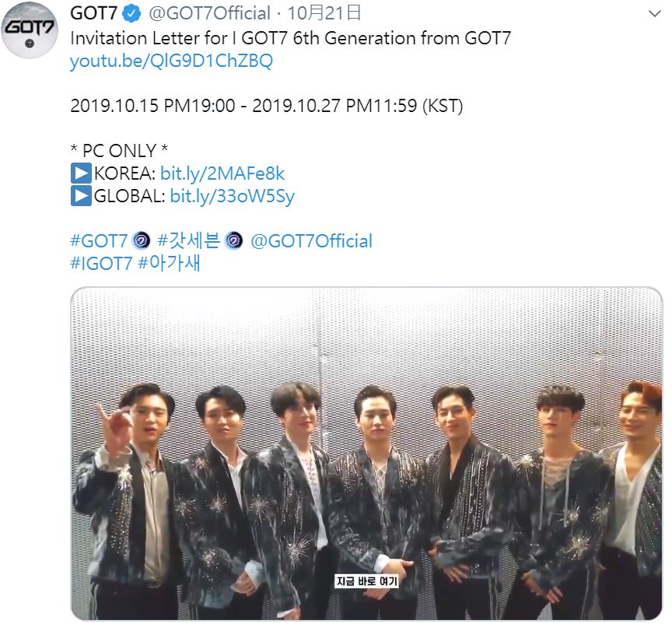This screenshot has height=627, width=672.
Task: Click the Invitation Letter tweet text
Action: tap(290, 38)
